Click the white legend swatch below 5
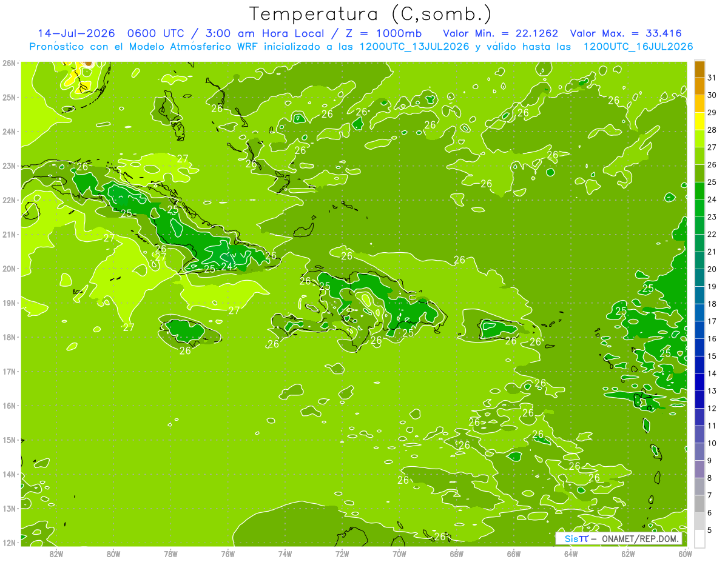 699,538
